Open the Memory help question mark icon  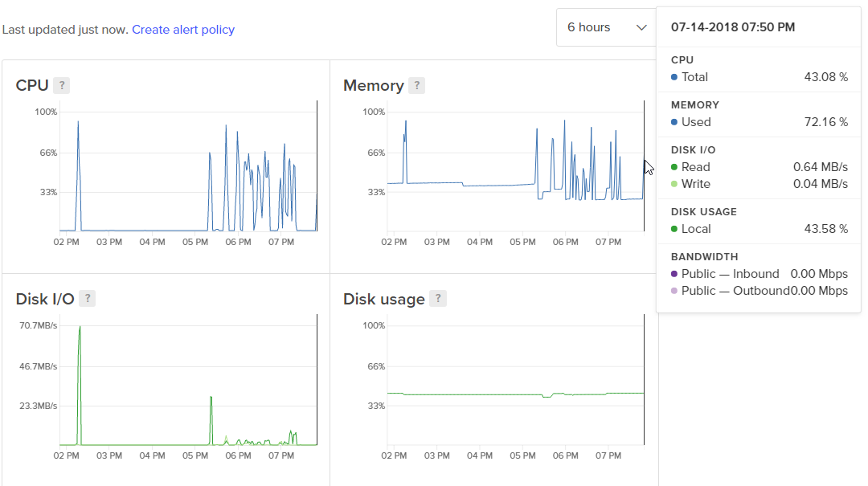417,85
